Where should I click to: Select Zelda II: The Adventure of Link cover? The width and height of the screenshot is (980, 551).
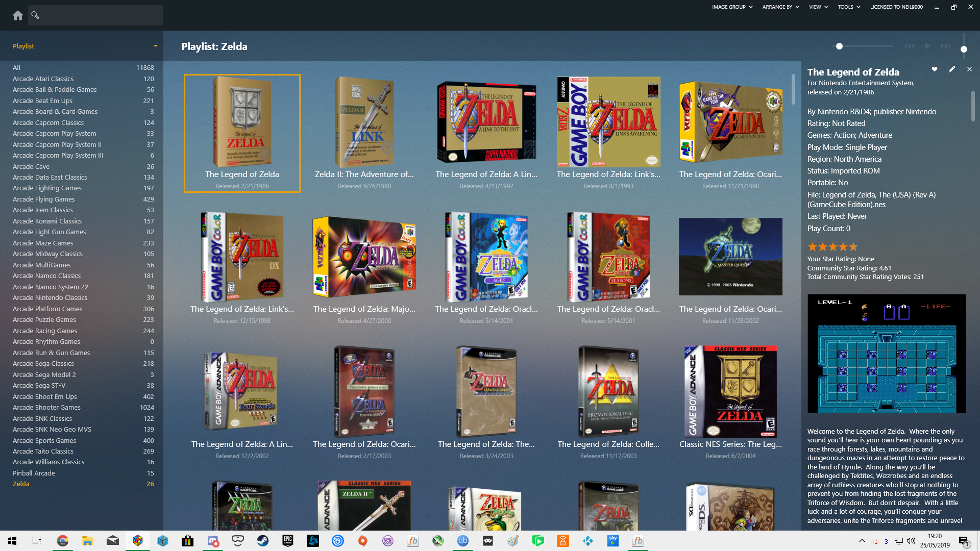364,122
